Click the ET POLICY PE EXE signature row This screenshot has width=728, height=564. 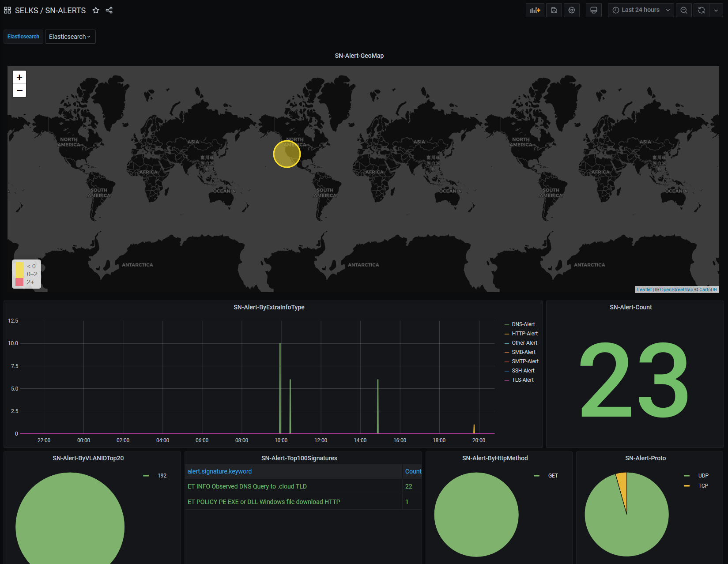(264, 502)
